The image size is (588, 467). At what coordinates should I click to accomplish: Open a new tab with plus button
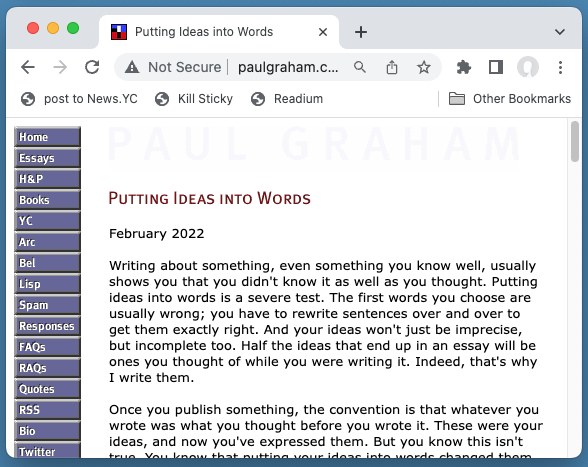coord(361,32)
